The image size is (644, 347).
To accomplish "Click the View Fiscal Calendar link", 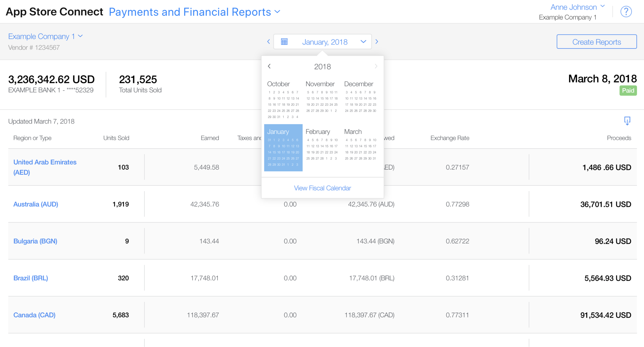I will tap(322, 188).
